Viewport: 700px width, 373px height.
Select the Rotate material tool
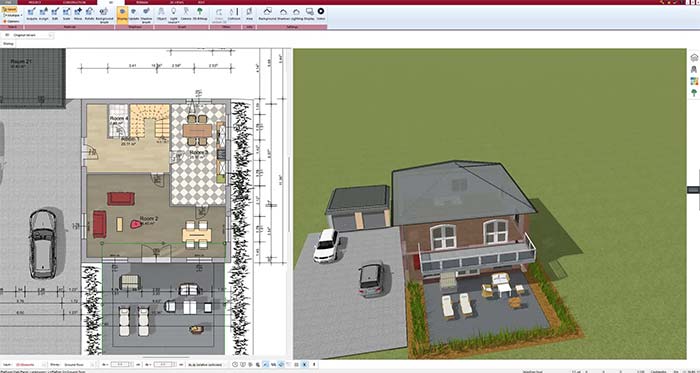pyautogui.click(x=89, y=14)
